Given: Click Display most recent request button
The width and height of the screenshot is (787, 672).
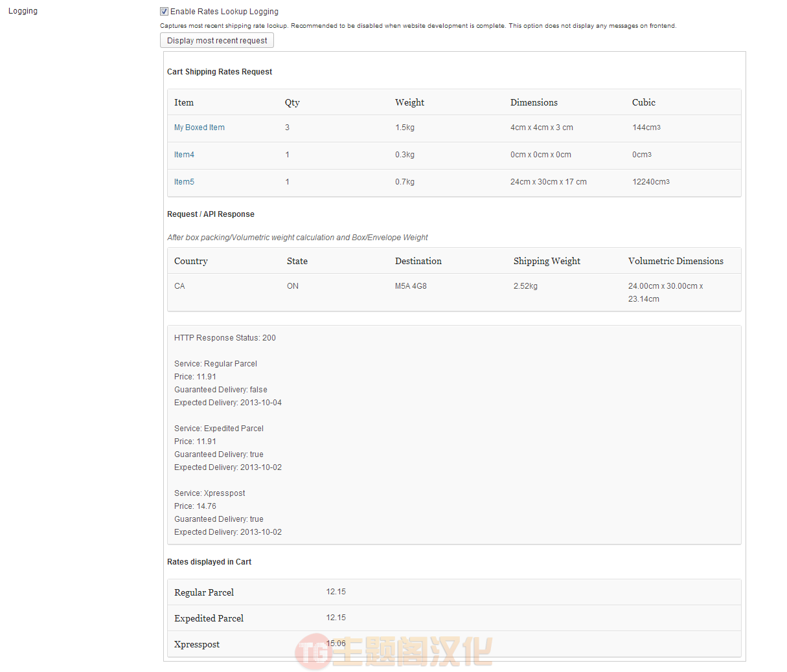Looking at the screenshot, I should (x=217, y=40).
